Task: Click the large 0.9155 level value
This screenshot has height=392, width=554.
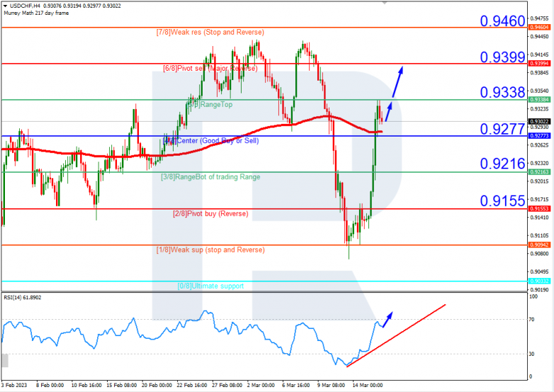Action: [502, 201]
